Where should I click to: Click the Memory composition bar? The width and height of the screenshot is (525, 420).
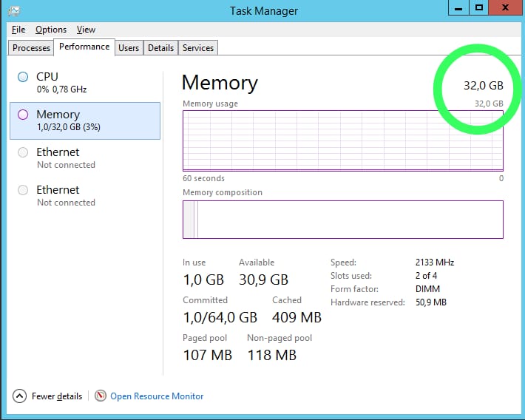click(x=342, y=220)
